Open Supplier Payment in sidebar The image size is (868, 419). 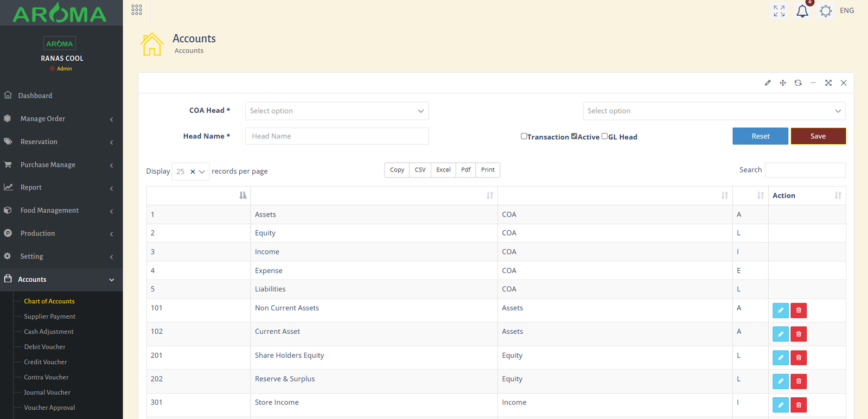click(49, 316)
